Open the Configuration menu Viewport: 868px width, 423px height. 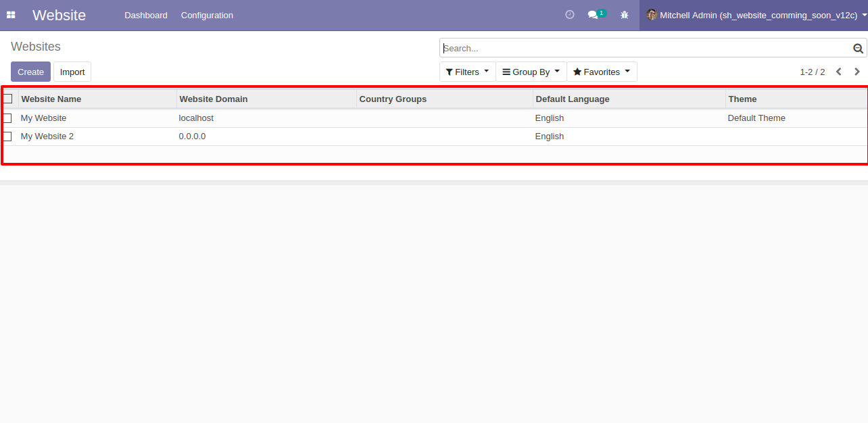click(x=207, y=15)
